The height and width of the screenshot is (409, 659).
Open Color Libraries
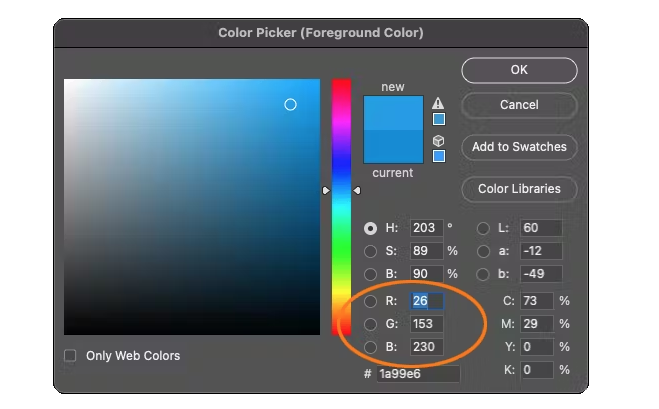519,189
